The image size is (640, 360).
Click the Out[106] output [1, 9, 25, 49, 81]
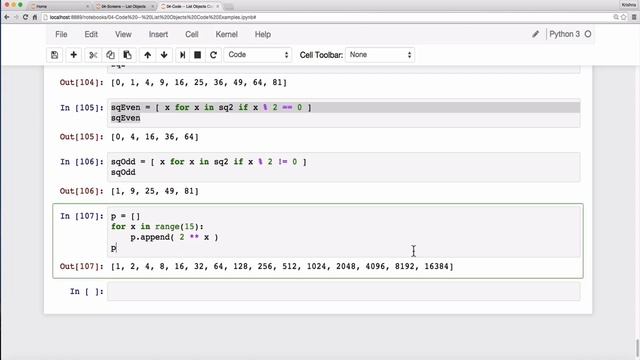(x=155, y=191)
